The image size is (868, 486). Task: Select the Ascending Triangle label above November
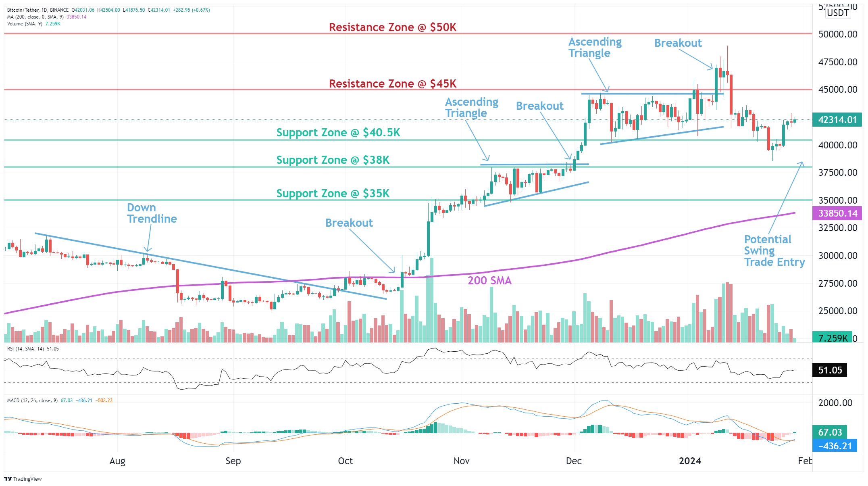coord(472,107)
